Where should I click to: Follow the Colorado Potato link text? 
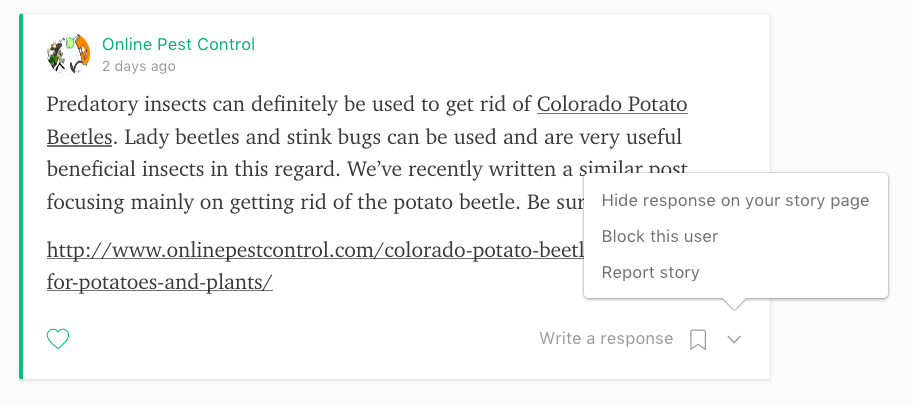(x=612, y=104)
